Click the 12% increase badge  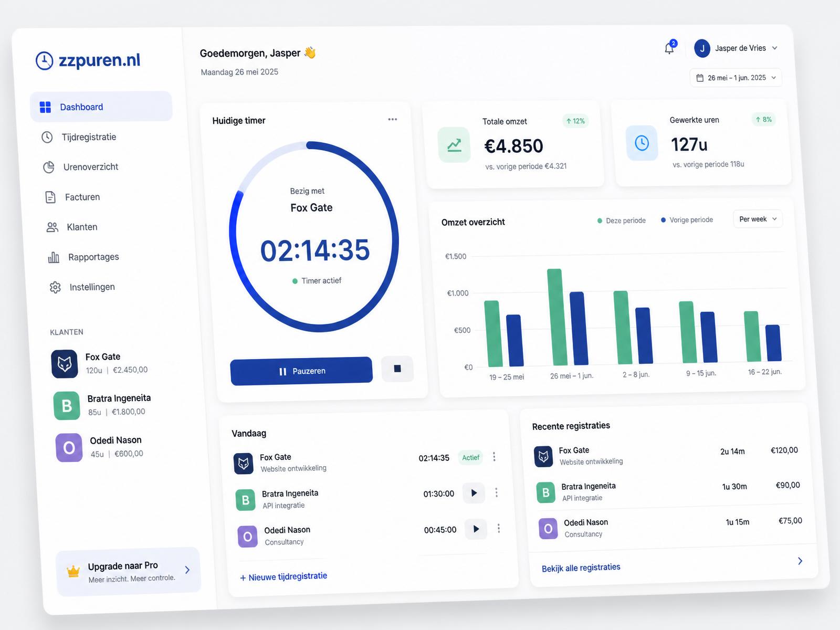point(575,121)
